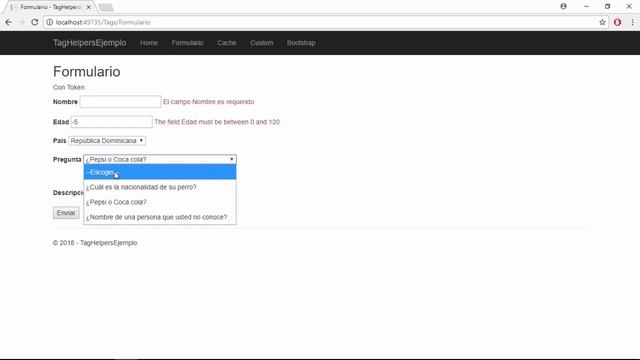Click the address bar URL
Screen dimensions: 640x360
click(x=103, y=22)
